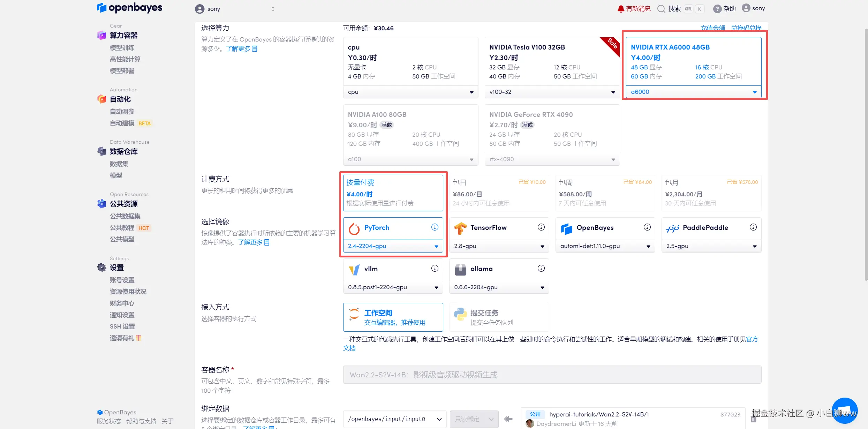Click the ollama info icon

[x=541, y=268]
